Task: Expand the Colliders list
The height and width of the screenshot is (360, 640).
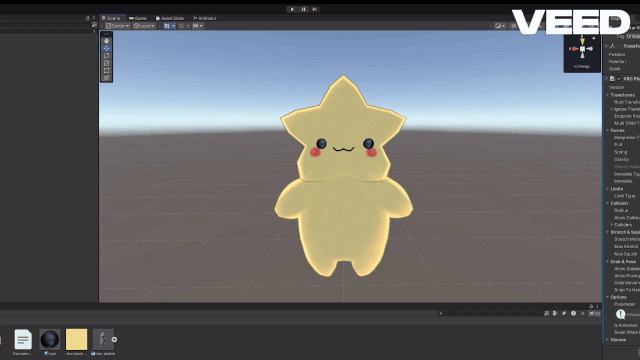Action: [x=611, y=224]
